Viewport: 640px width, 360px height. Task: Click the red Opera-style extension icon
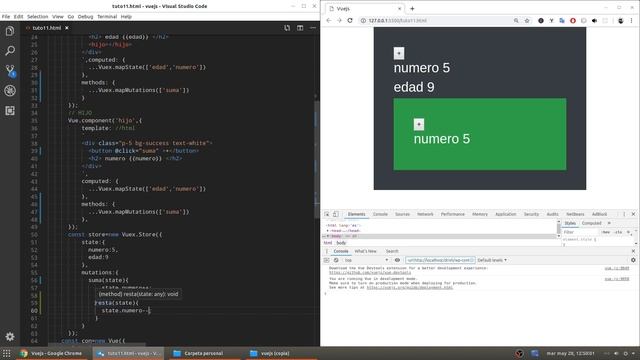point(573,20)
